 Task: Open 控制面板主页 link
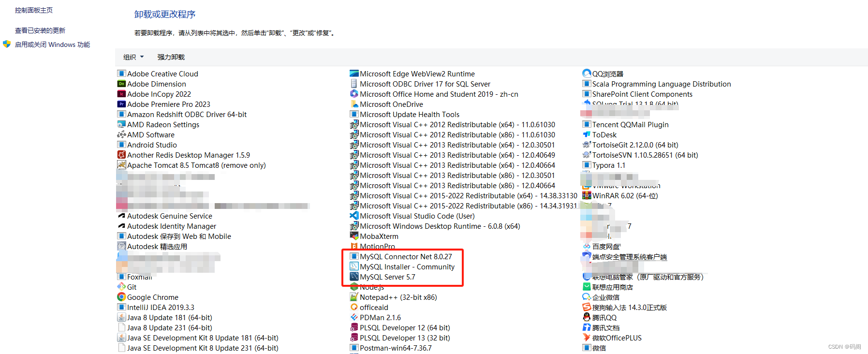(x=34, y=10)
